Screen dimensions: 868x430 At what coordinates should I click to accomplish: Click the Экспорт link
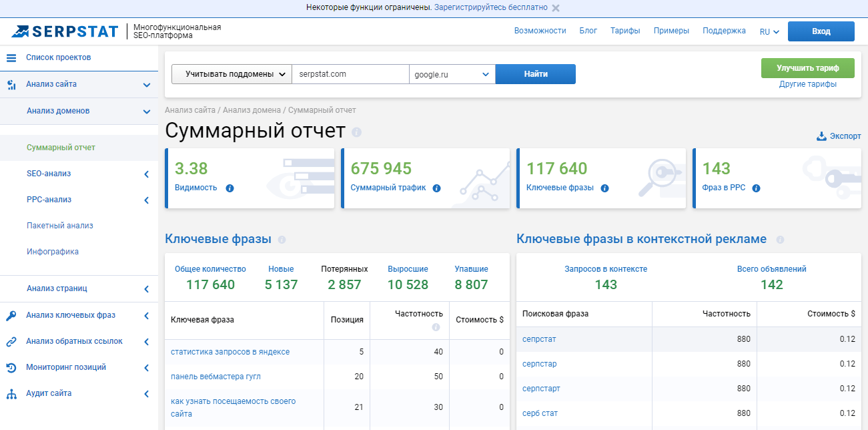coord(845,136)
